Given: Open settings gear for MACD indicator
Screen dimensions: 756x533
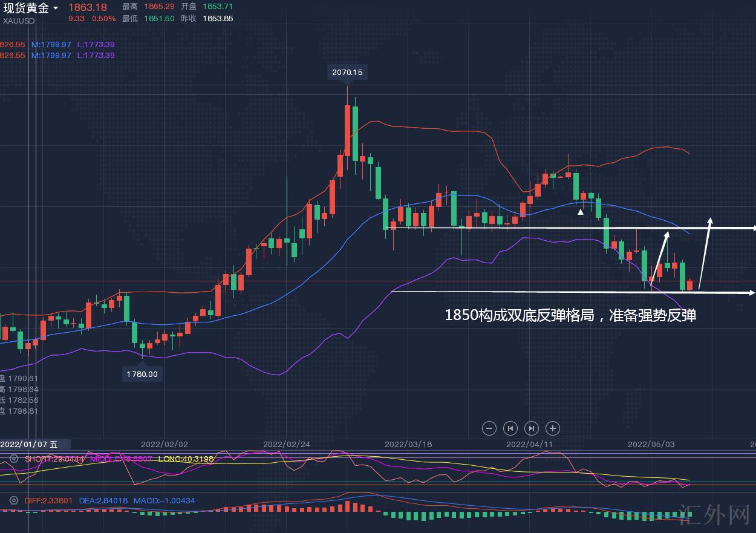Looking at the screenshot, I should (x=13, y=501).
